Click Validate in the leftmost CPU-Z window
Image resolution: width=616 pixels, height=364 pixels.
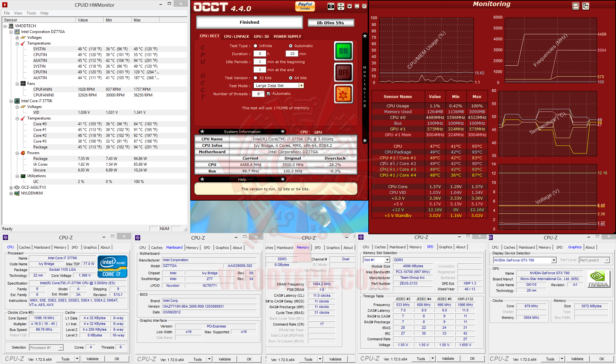[x=92, y=359]
